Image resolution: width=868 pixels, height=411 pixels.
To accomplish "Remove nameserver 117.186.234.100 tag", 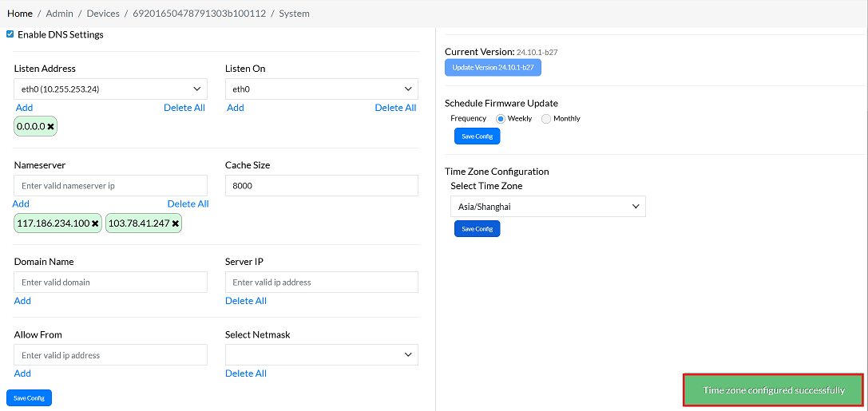I will 95,223.
